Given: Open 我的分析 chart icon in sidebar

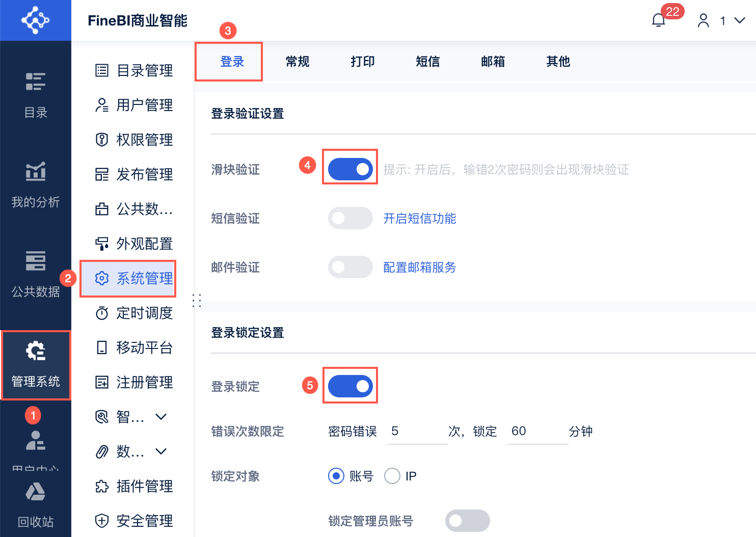Looking at the screenshot, I should coord(36,172).
